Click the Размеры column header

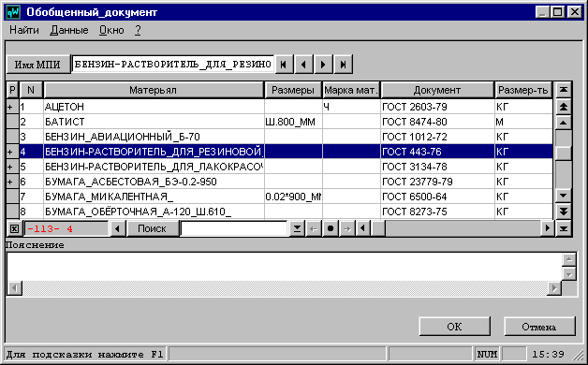(x=293, y=90)
